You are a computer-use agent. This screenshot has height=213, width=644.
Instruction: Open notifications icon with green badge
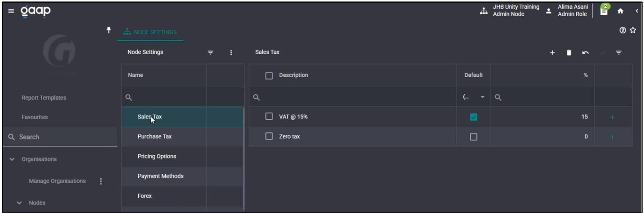pyautogui.click(x=604, y=10)
